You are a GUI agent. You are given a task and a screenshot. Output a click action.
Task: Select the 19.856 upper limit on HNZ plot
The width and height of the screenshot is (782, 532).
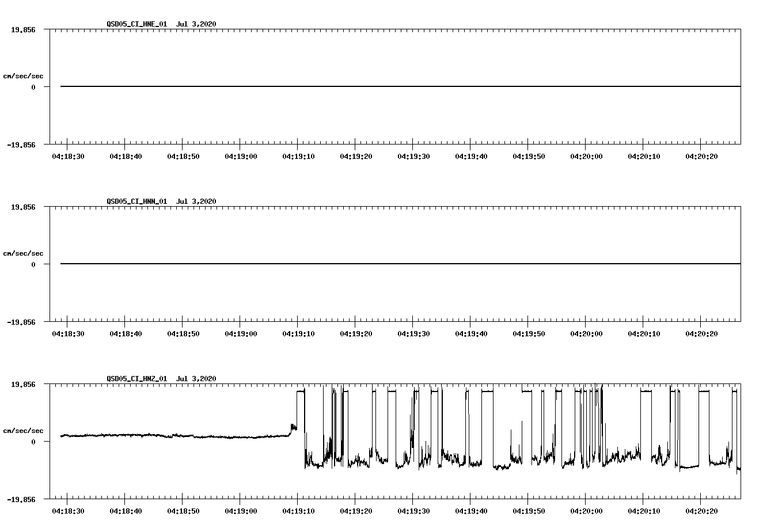[x=23, y=384]
